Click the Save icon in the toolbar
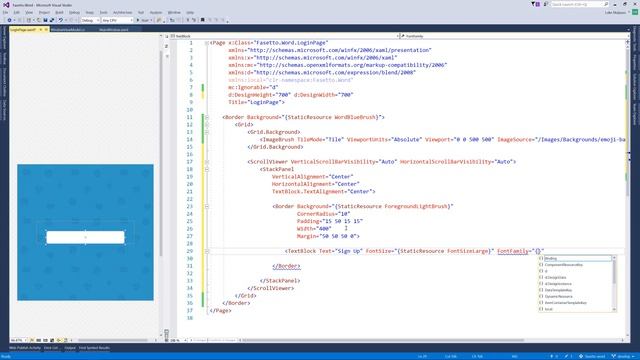 coord(45,20)
